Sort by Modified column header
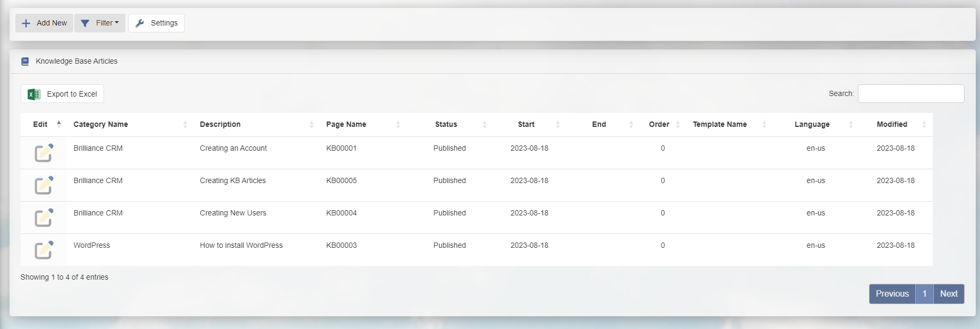 (x=896, y=124)
